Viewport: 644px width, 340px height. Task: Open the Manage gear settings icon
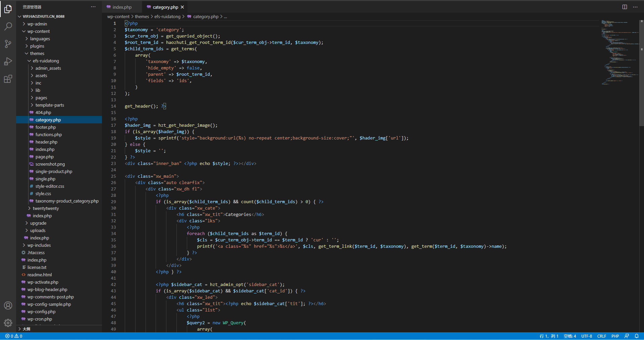(x=8, y=323)
